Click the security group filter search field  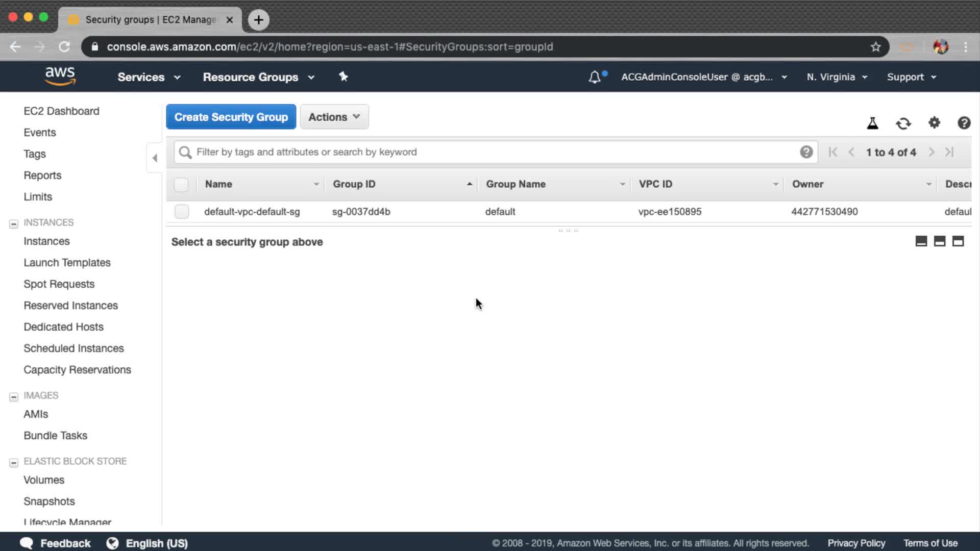[490, 152]
